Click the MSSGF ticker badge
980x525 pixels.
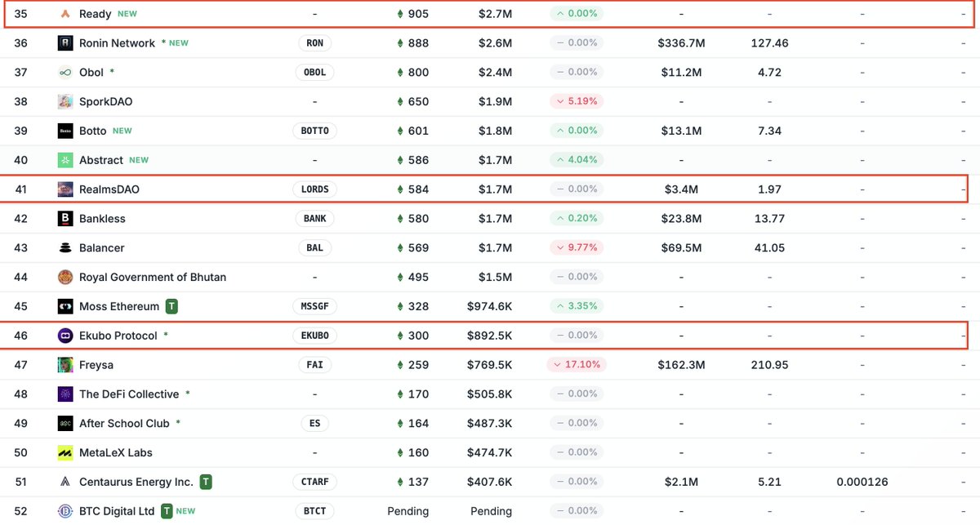pos(314,306)
